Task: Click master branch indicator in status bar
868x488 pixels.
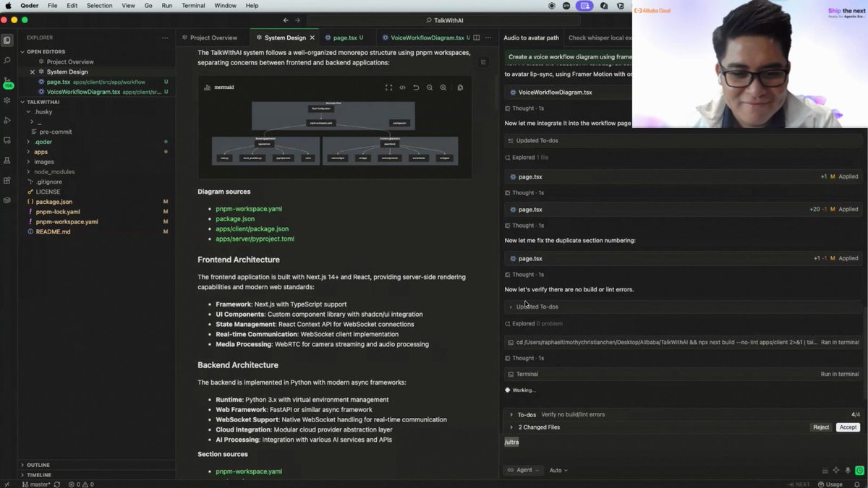Action: (36, 484)
